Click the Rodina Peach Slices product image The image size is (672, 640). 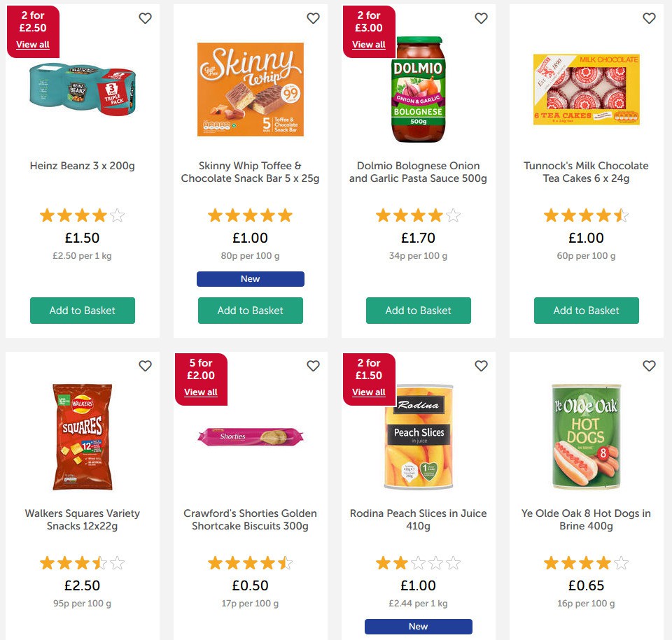(x=418, y=437)
